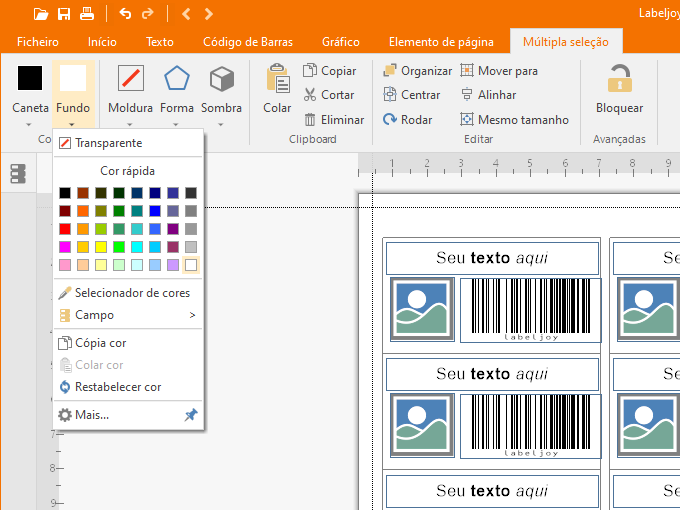680x510 pixels.
Task: Center elements with Centrar
Action: [412, 95]
